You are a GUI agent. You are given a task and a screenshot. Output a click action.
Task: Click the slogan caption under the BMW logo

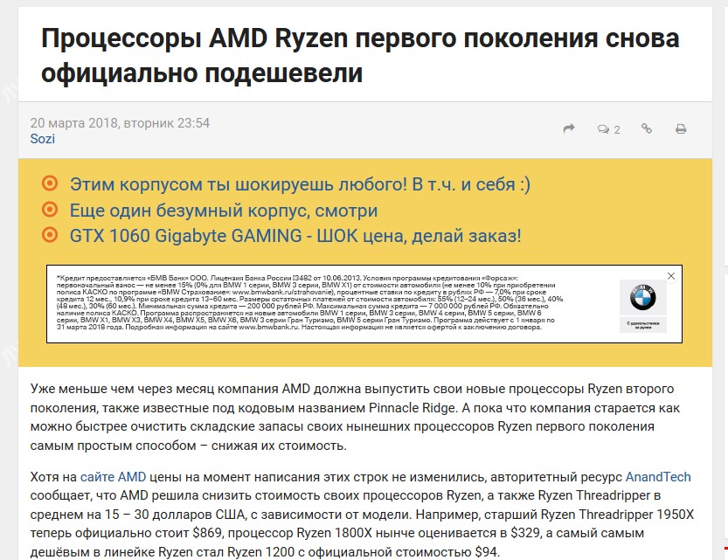point(642,325)
